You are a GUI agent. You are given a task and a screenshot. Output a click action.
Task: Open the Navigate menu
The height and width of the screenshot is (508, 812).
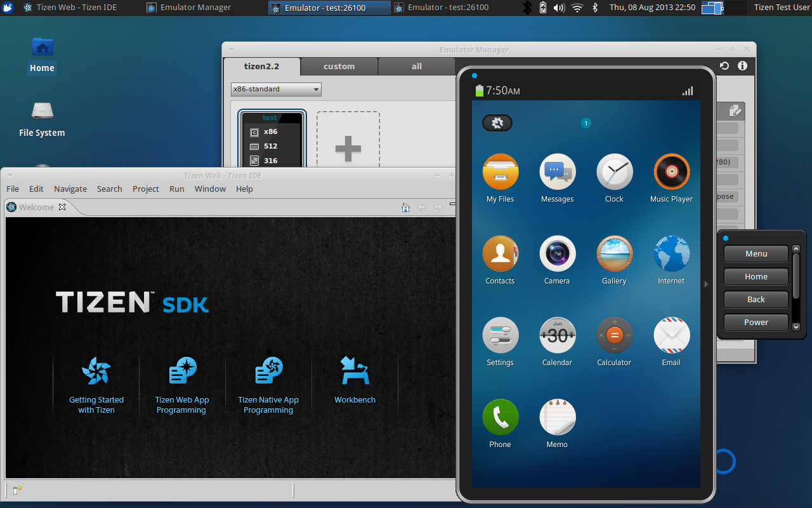pyautogui.click(x=70, y=189)
